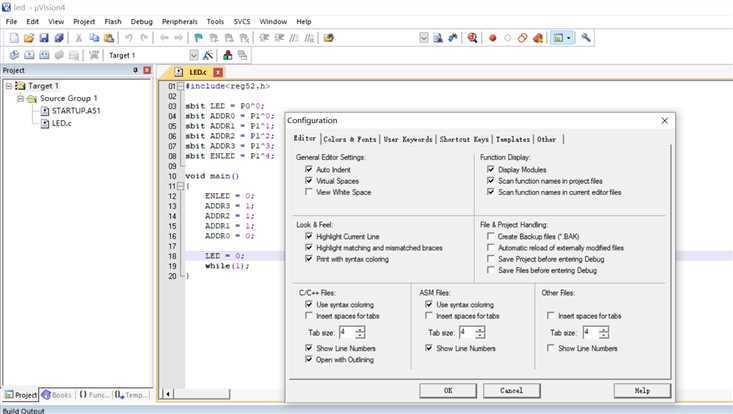Disable Virtual Spaces option
This screenshot has width=733, height=414.
tap(309, 180)
